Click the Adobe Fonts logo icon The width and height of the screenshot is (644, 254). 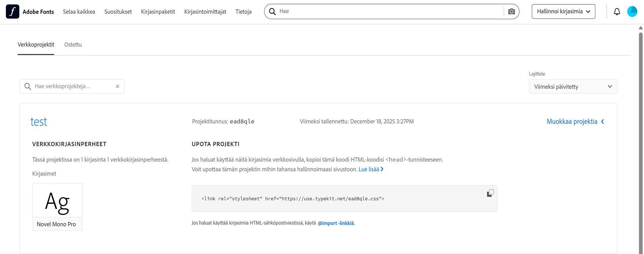point(12,12)
